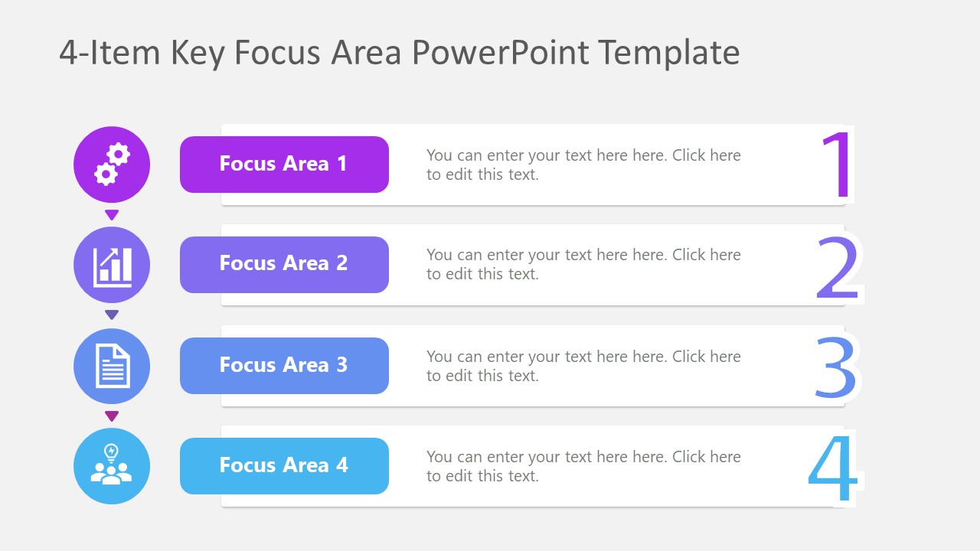The image size is (980, 551).
Task: Click the large purple number 1
Action: point(838,165)
